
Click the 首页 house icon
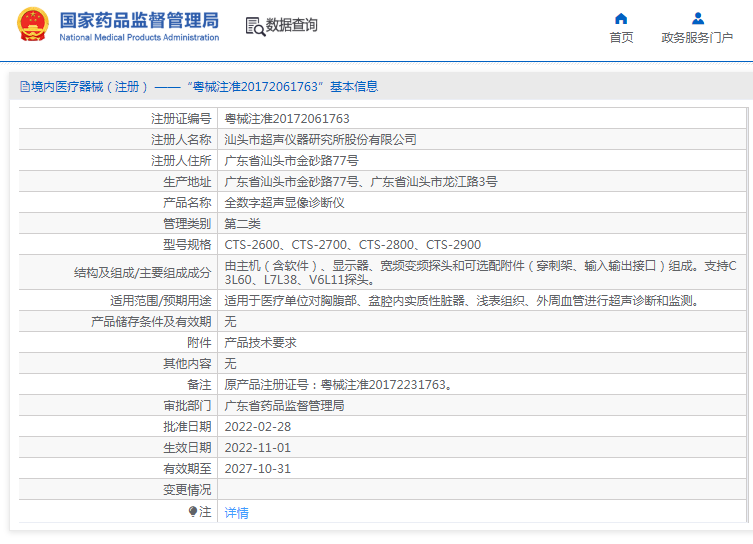click(621, 18)
